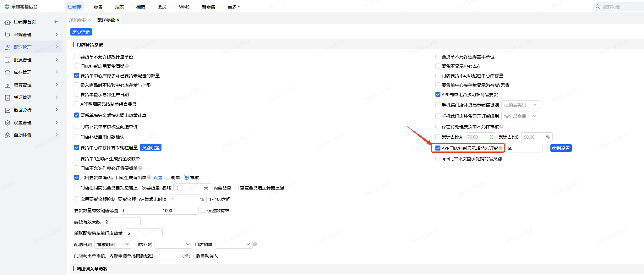
Task: Click the 自动补货 sidebar icon
Action: [8, 135]
